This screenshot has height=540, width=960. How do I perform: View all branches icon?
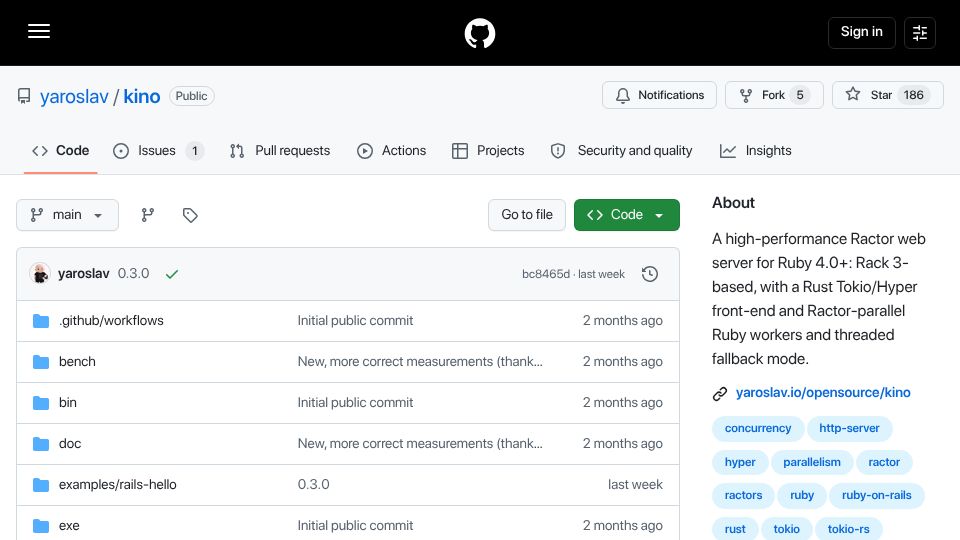[x=148, y=215]
